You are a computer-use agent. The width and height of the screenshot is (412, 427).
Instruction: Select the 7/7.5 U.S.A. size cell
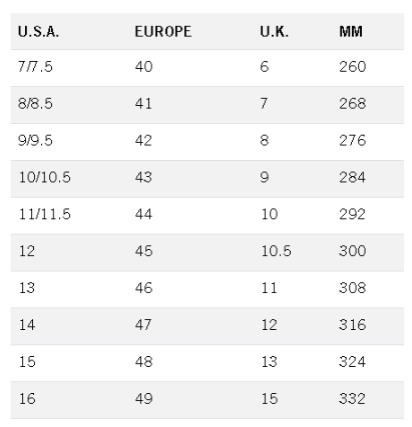coord(35,67)
